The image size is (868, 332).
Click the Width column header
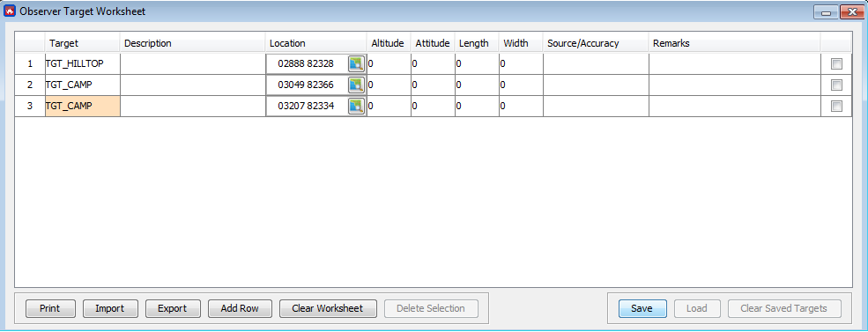tap(521, 43)
